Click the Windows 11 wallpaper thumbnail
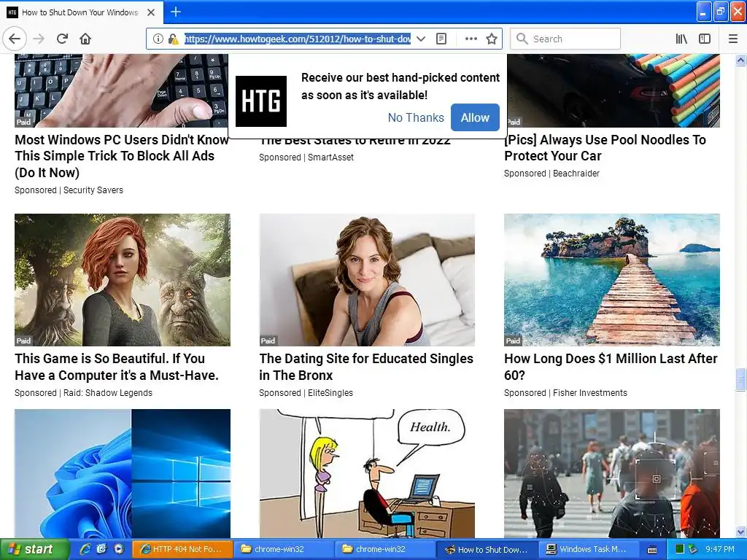Viewport: 747px width, 560px height. click(x=123, y=473)
